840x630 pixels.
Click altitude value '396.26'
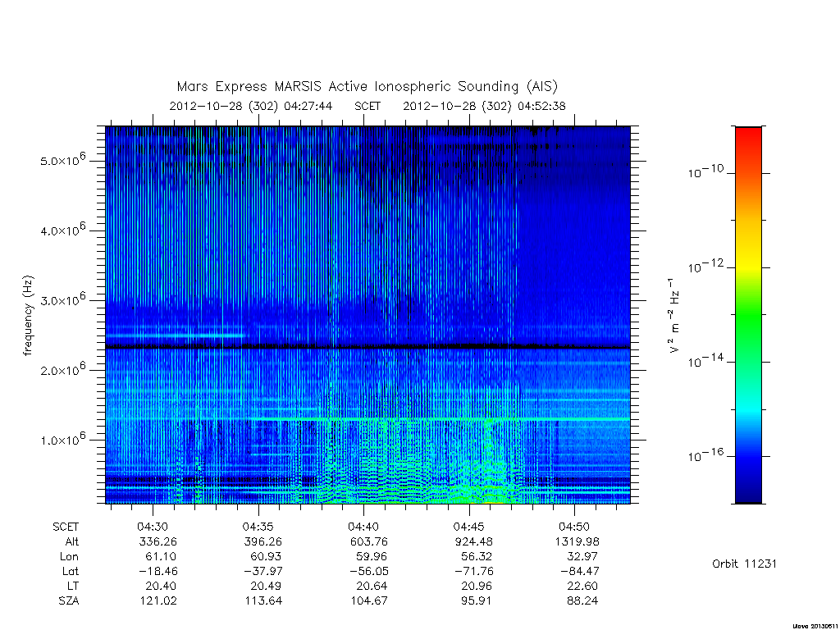[x=263, y=541]
